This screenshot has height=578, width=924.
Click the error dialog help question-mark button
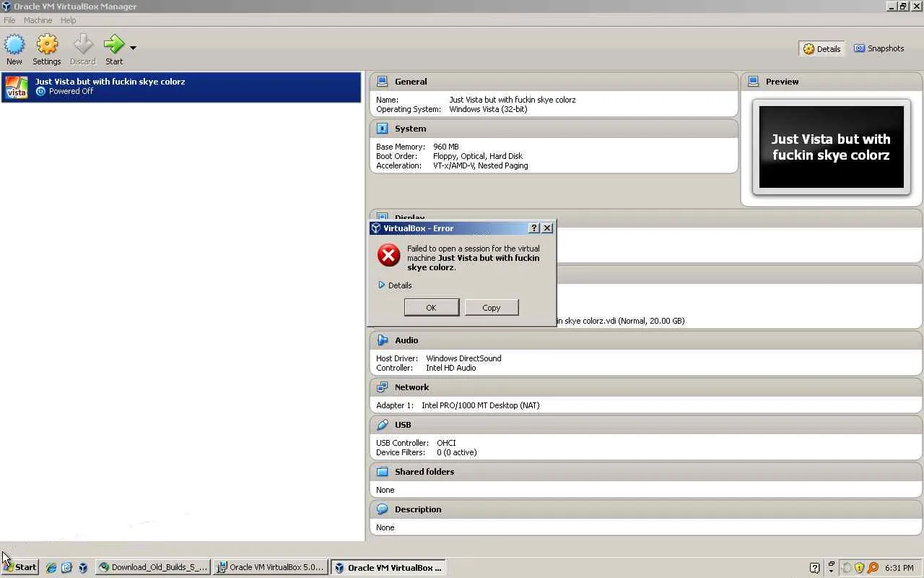pos(534,228)
